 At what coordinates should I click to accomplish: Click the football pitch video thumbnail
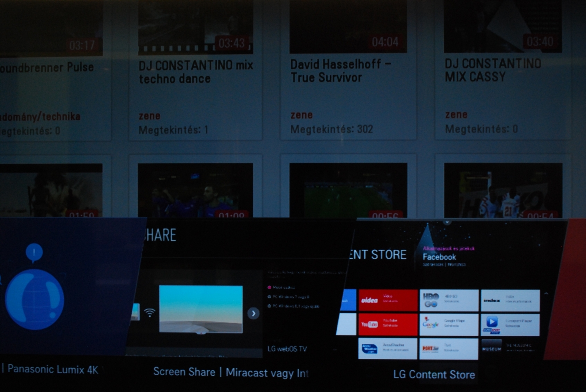coord(348,191)
